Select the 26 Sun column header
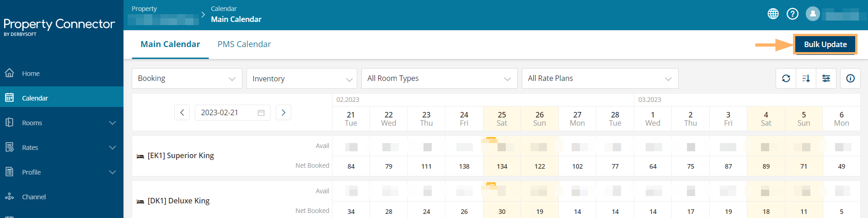 point(540,119)
